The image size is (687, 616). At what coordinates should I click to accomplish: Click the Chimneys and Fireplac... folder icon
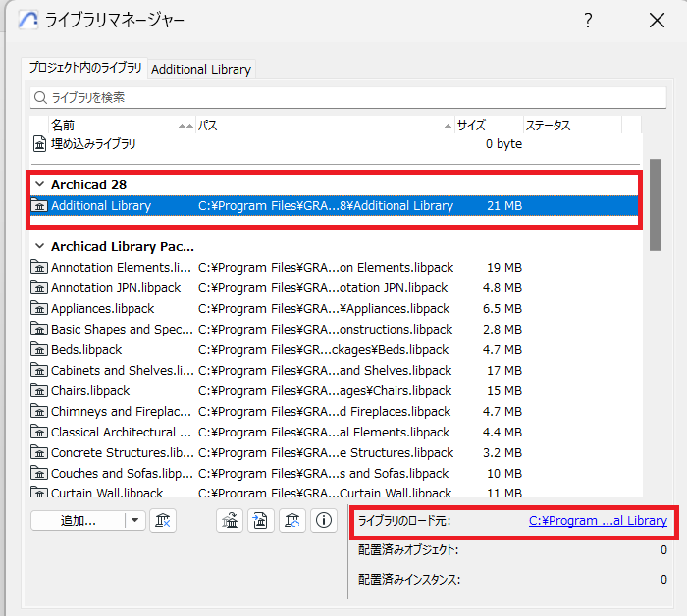39,411
